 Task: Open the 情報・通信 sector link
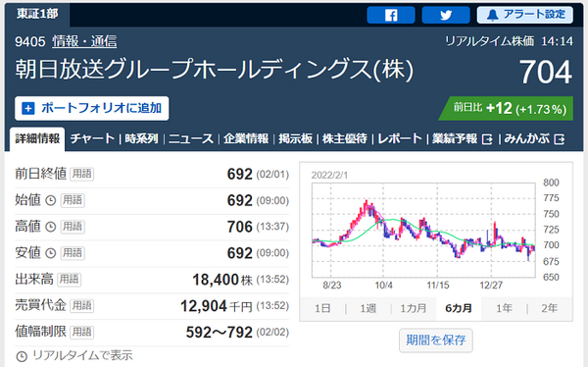pyautogui.click(x=84, y=41)
